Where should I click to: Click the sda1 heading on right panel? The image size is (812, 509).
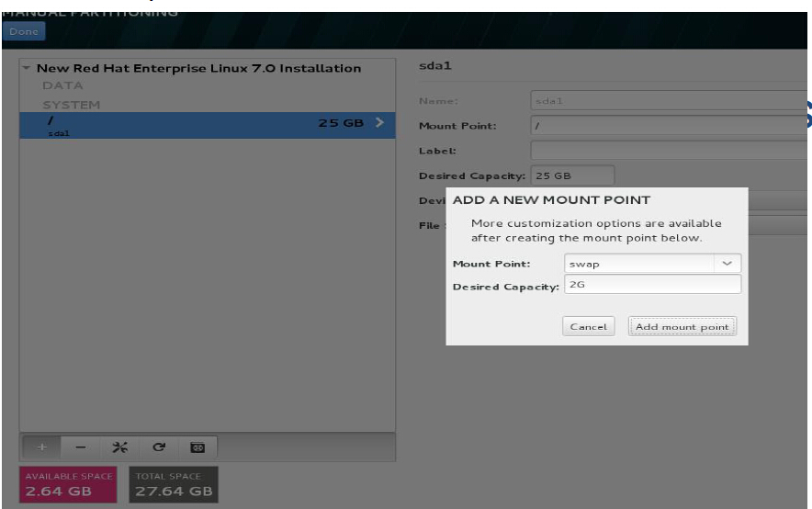(x=435, y=66)
